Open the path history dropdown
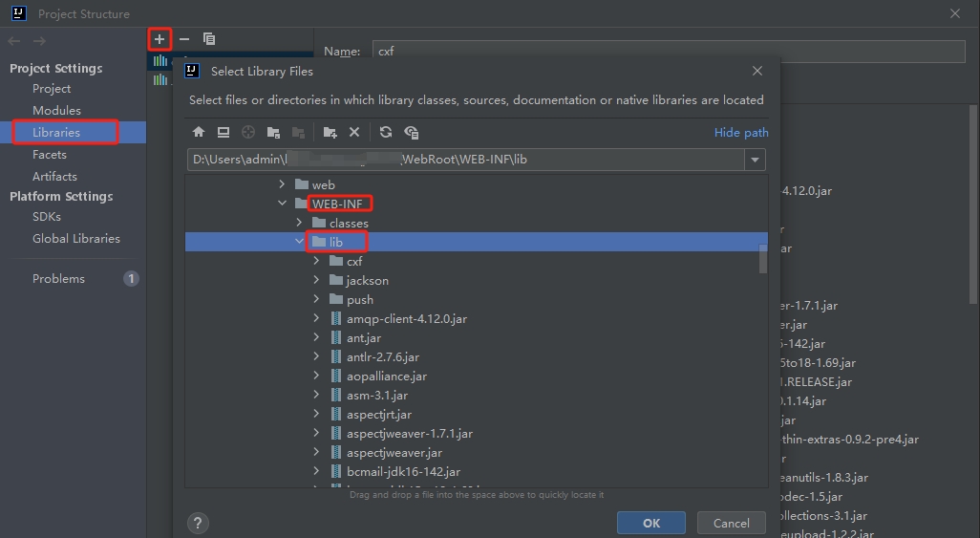The width and height of the screenshot is (980, 538). [755, 160]
